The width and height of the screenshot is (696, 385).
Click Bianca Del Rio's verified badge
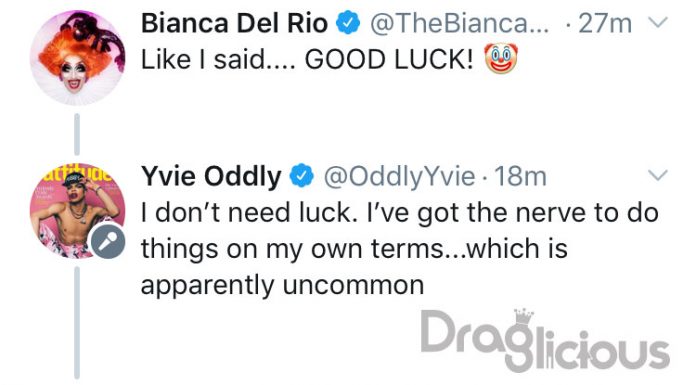pos(348,23)
